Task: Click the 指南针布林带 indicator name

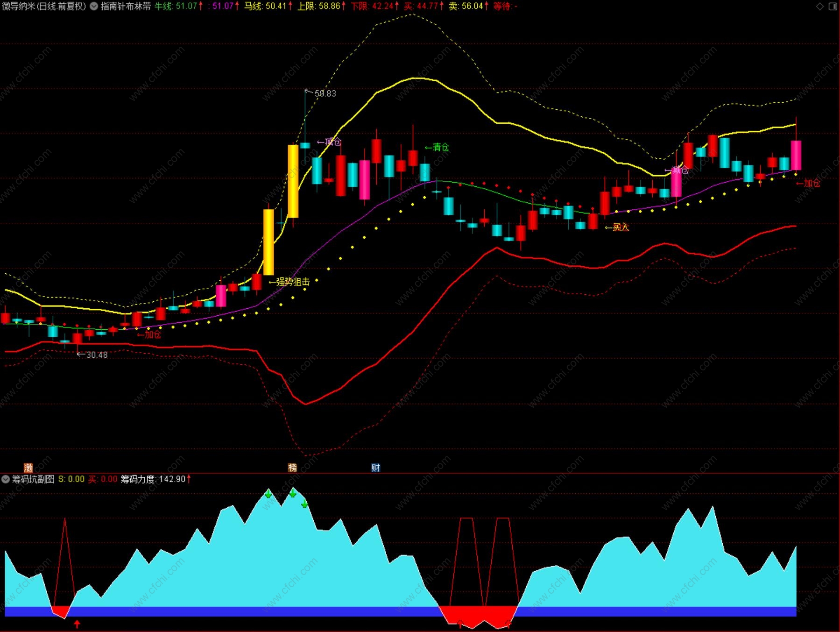Action: [x=125, y=6]
